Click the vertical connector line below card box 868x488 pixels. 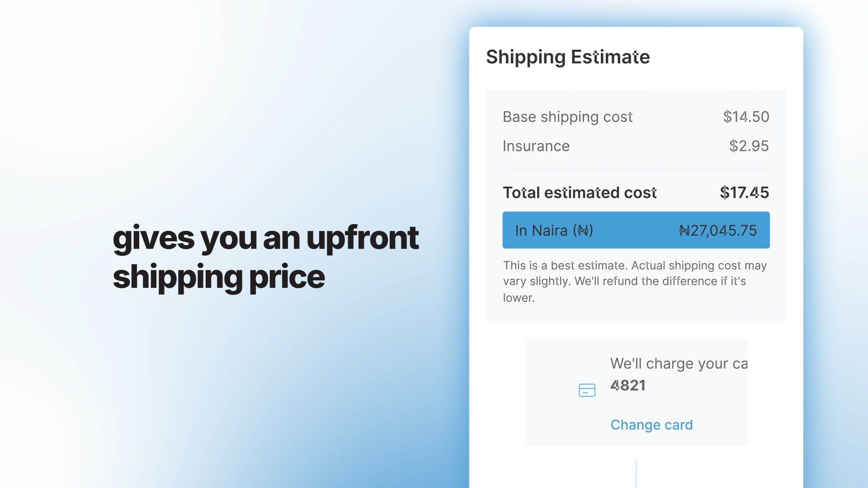tap(636, 473)
